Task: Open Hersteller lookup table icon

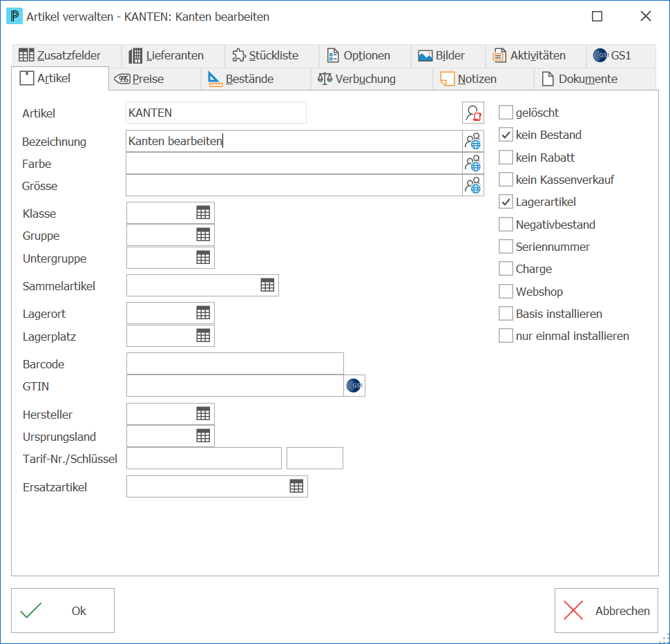Action: 203,414
